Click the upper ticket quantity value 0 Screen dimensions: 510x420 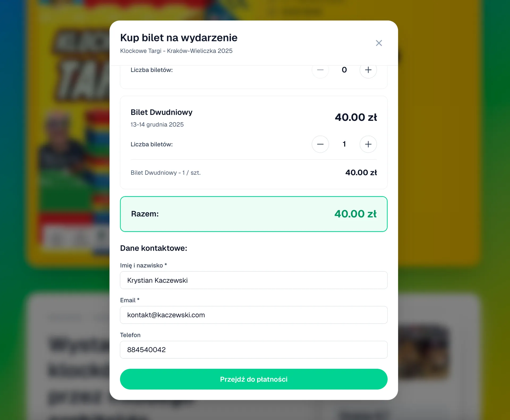coord(344,70)
